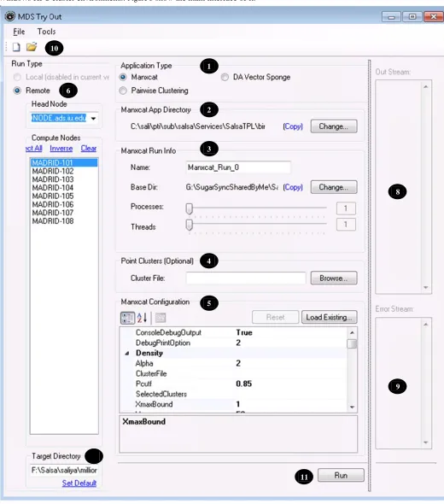444x504 pixels.
Task: Click Set Default target directory link
Action: tap(79, 483)
